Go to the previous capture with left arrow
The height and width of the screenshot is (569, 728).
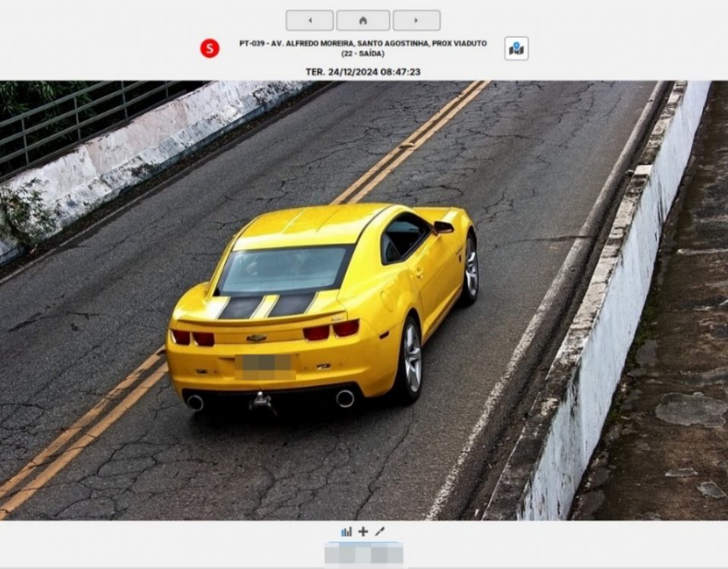309,20
